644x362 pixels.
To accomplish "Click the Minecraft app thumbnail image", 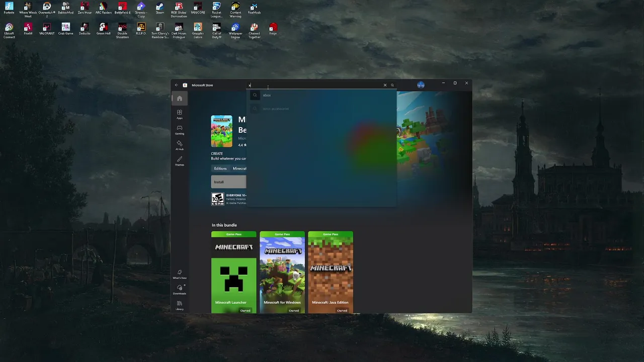I will coord(222,131).
